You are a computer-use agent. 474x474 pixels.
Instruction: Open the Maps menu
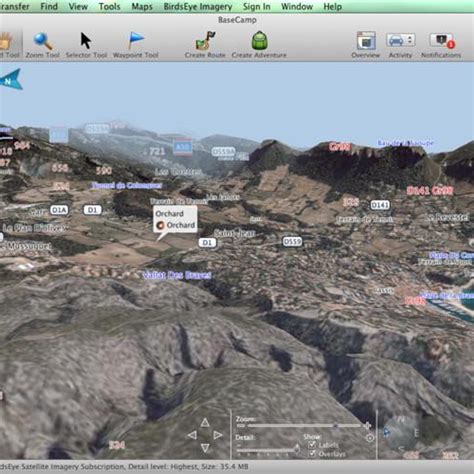pos(142,6)
